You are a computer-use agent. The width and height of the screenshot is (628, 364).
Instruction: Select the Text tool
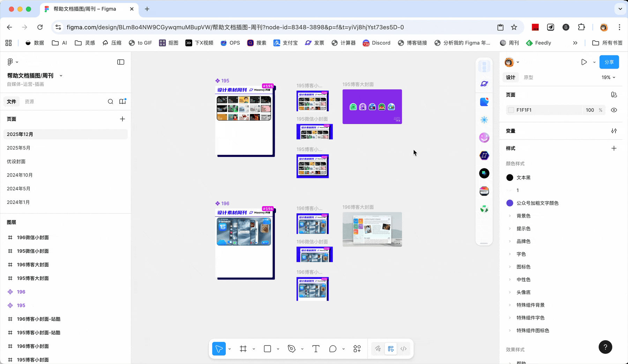(x=316, y=349)
